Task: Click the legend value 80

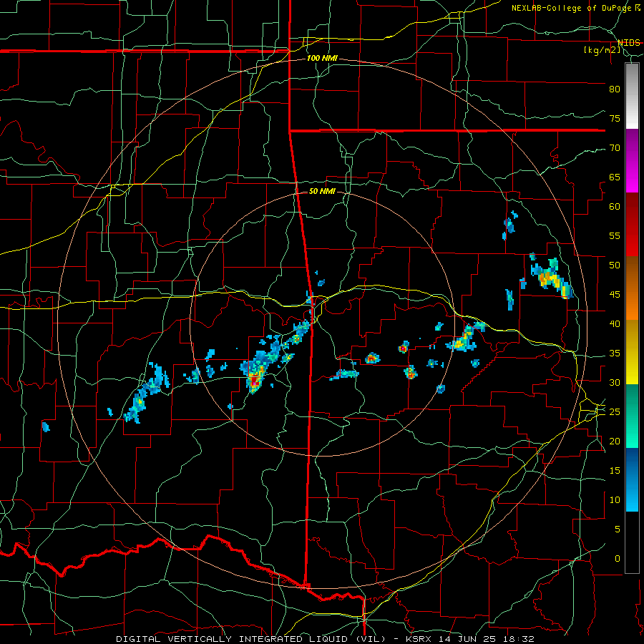Action: [615, 89]
